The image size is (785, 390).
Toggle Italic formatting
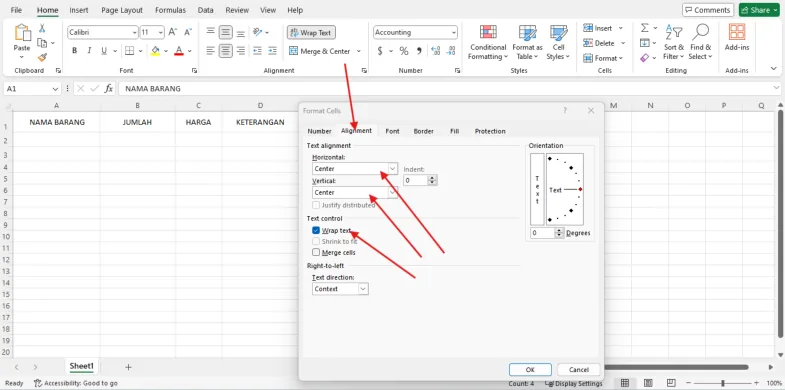coord(89,51)
